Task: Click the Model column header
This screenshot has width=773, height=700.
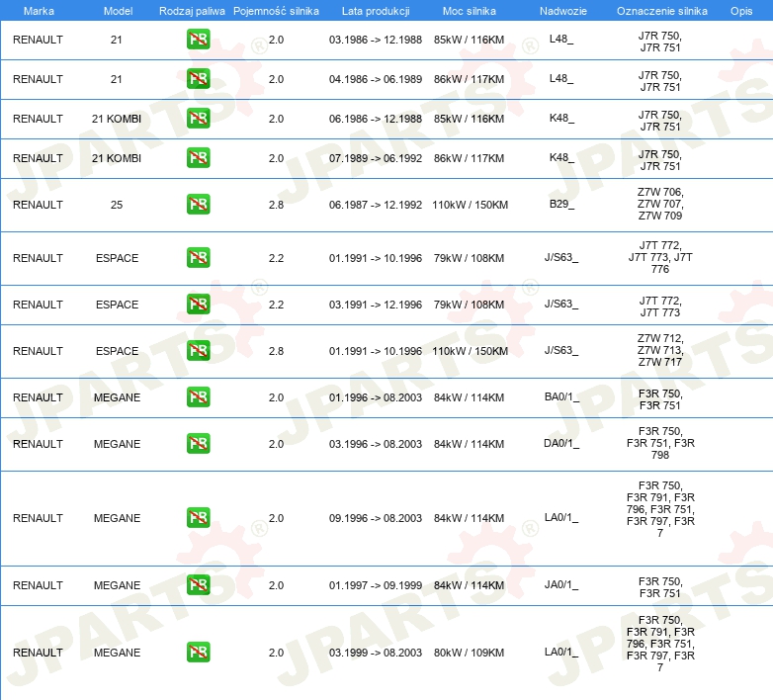Action: 118,11
